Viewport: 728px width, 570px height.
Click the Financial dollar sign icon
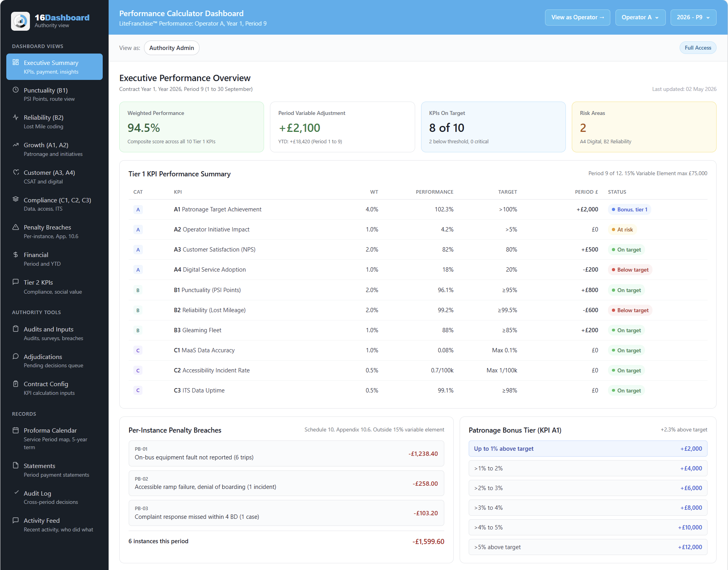pos(16,254)
